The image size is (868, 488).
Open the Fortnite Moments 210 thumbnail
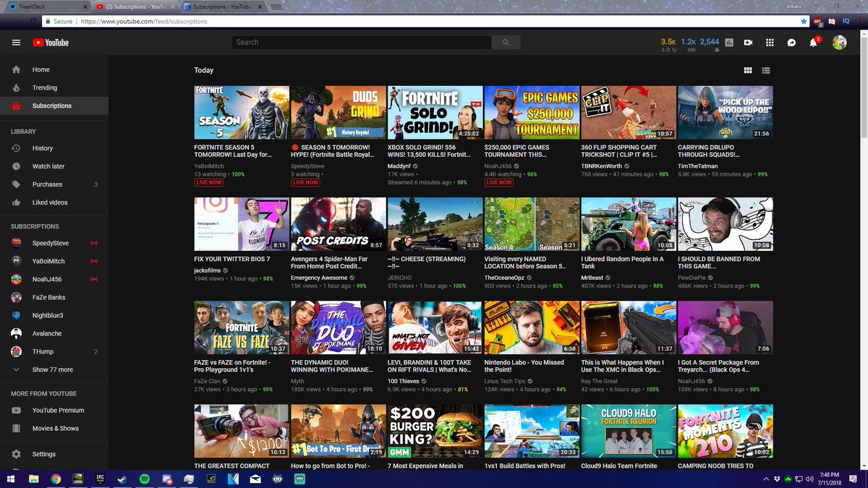(726, 432)
